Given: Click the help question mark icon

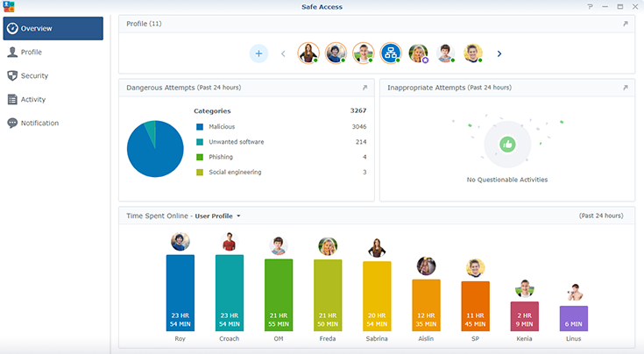Looking at the screenshot, I should pyautogui.click(x=590, y=7).
